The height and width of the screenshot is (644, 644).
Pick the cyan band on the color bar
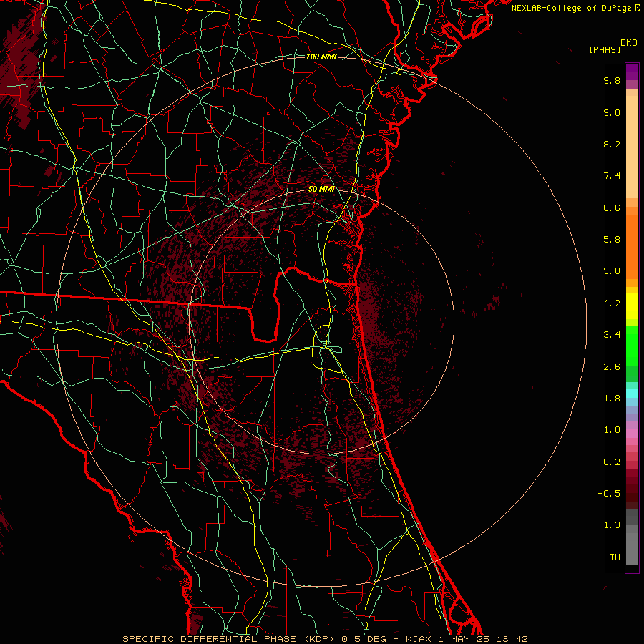pyautogui.click(x=632, y=393)
